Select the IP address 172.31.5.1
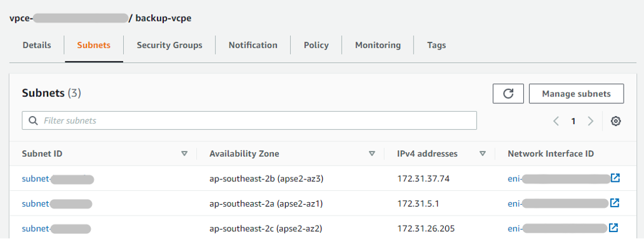 (x=418, y=203)
